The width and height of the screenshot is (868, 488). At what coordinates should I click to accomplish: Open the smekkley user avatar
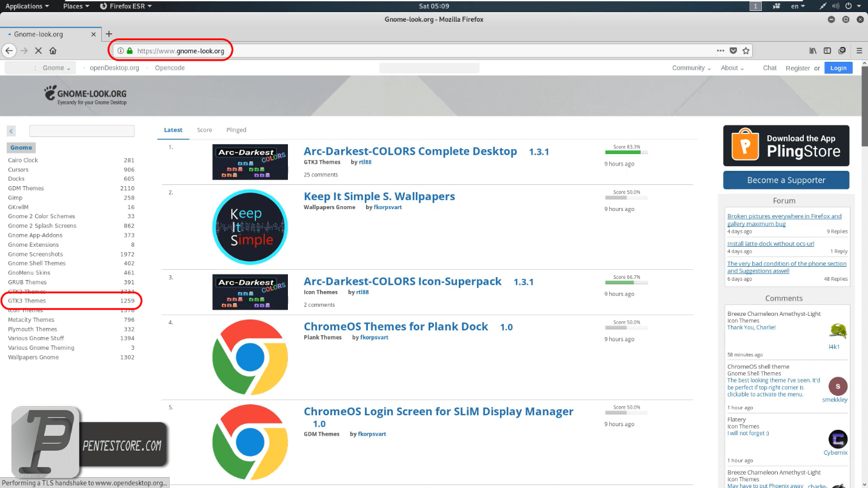[x=838, y=386]
